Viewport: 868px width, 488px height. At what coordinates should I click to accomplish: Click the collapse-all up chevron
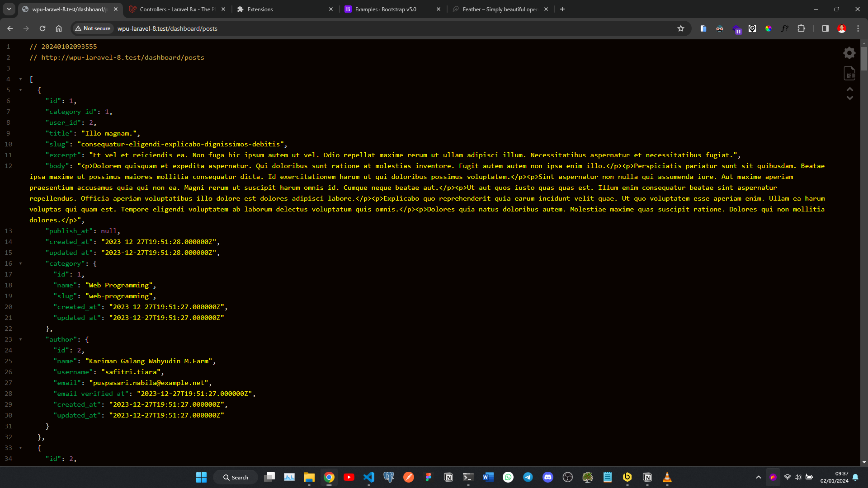[x=850, y=89]
